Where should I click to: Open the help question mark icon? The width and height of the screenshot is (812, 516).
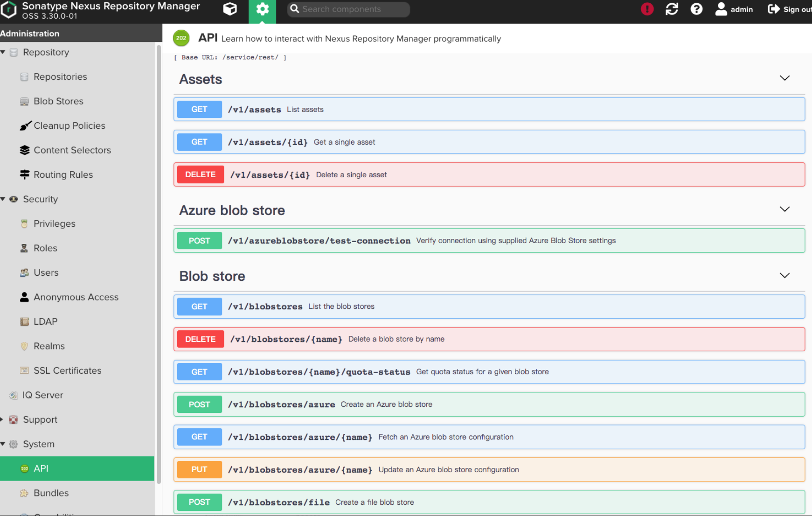[x=696, y=9]
